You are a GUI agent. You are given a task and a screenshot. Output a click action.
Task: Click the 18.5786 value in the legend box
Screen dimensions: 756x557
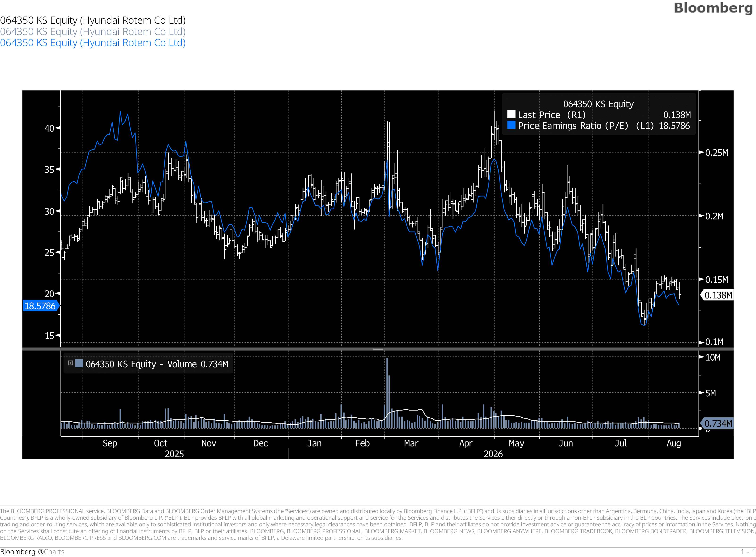click(x=674, y=126)
